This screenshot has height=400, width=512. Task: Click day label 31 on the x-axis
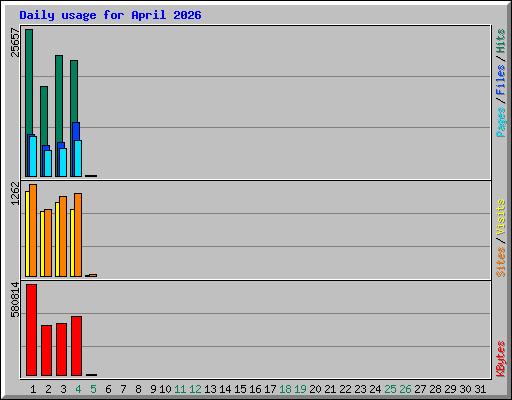coord(480,389)
